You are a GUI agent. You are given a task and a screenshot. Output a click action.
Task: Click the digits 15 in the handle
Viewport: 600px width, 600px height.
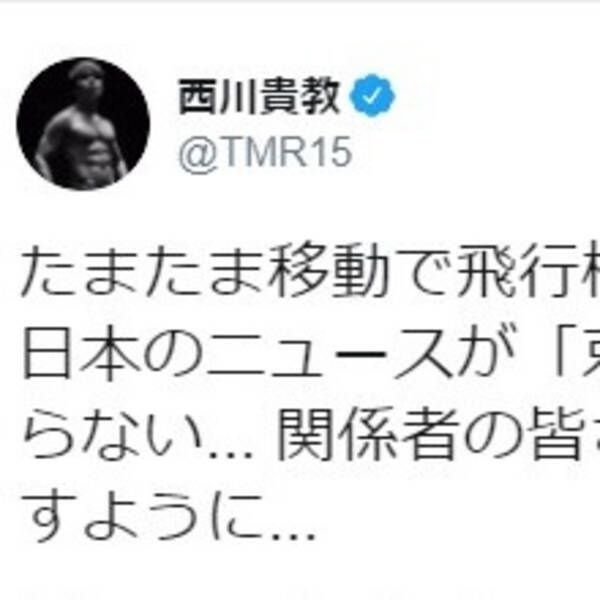tap(332, 152)
